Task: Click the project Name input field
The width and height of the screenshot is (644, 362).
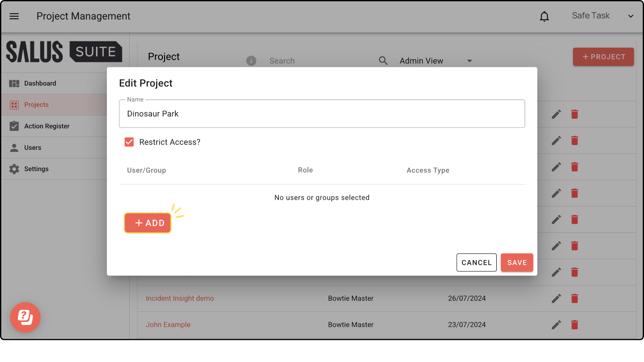Action: [x=322, y=114]
